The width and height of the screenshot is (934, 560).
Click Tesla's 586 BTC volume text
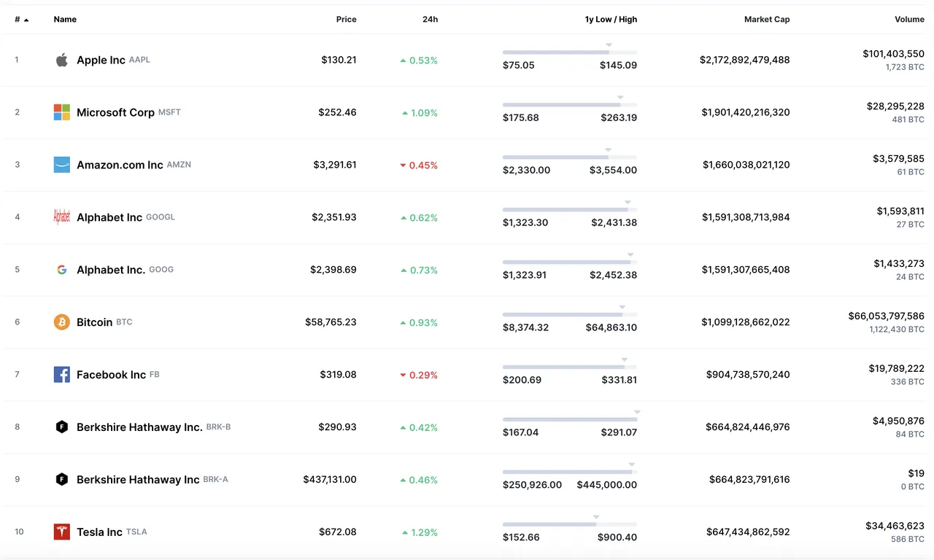(x=908, y=540)
